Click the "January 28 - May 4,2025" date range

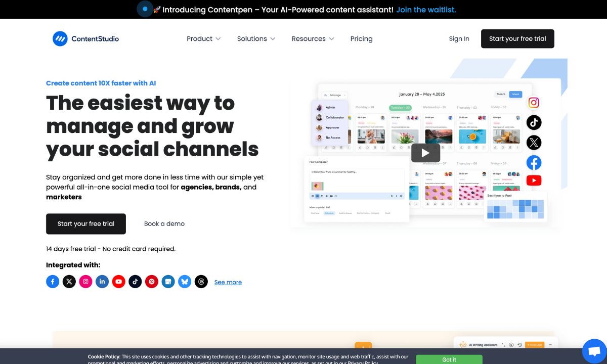pyautogui.click(x=421, y=94)
